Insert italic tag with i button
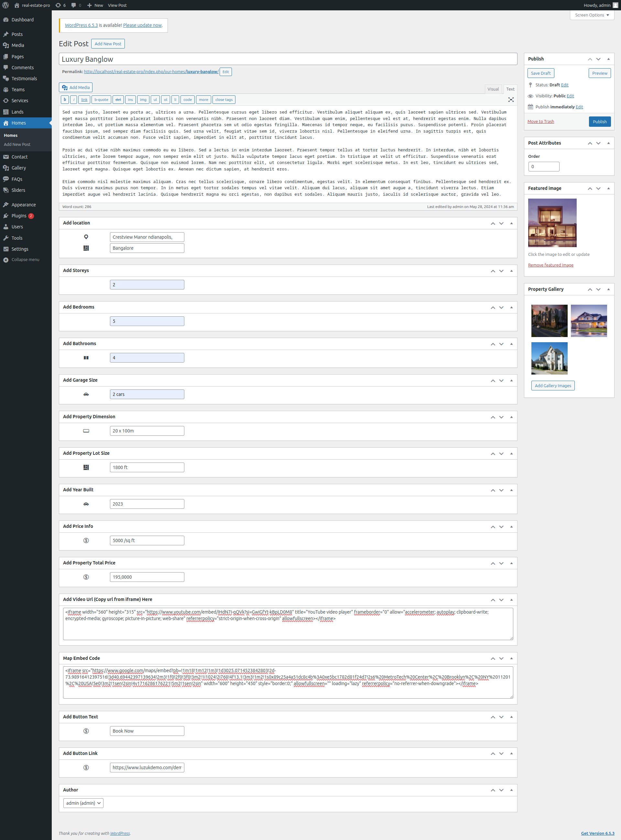 (x=74, y=100)
